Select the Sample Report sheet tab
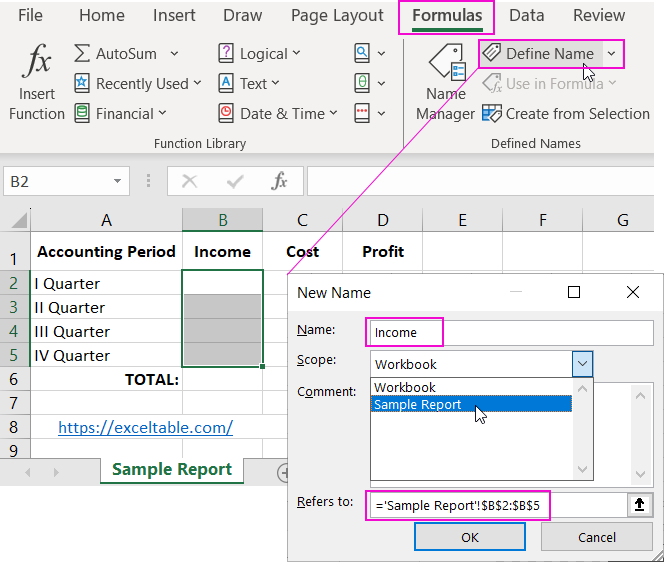 [172, 470]
